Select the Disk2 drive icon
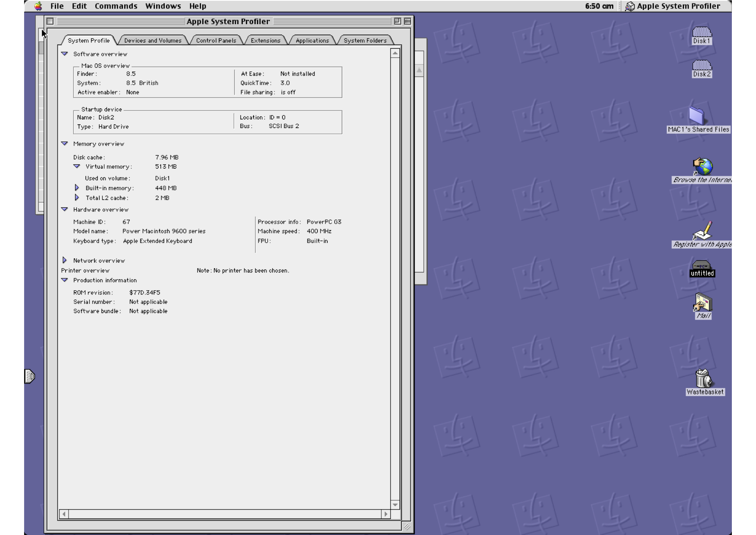Image resolution: width=756 pixels, height=535 pixels. 702,65
